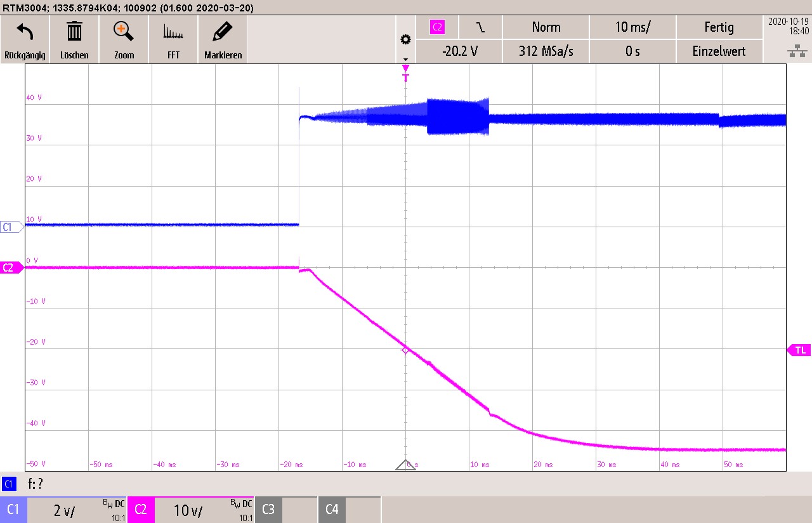The width and height of the screenshot is (812, 523).
Task: Change the falling-edge trigger slope
Action: point(480,27)
